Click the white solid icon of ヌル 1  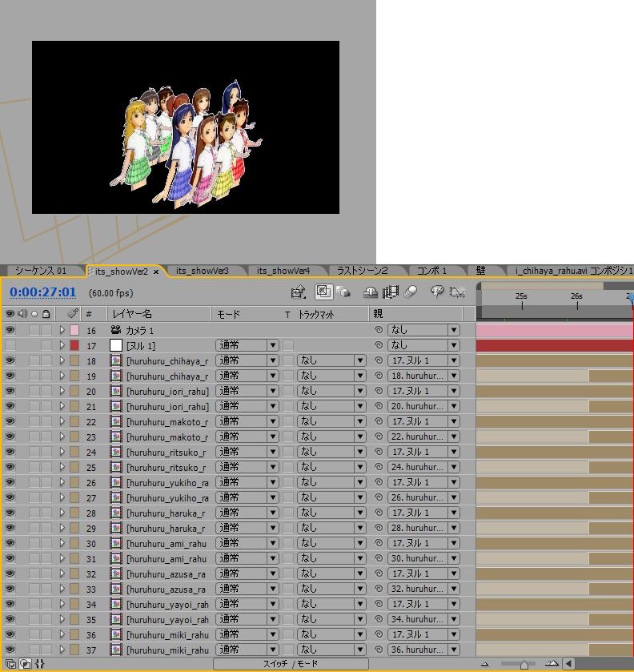(115, 345)
